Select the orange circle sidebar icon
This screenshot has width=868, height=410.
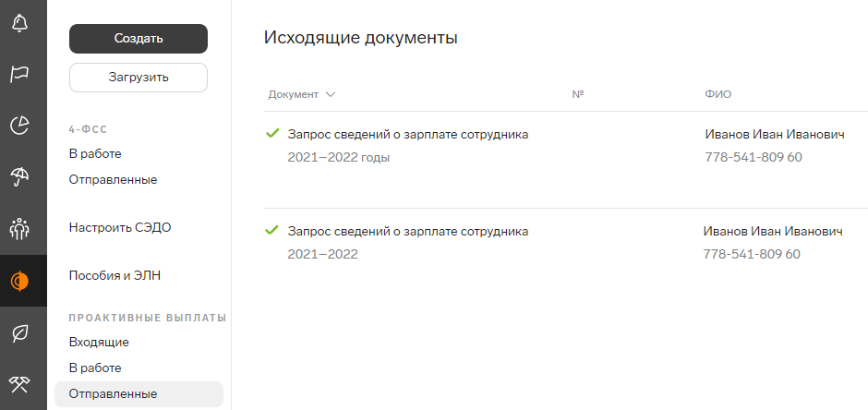pyautogui.click(x=18, y=281)
